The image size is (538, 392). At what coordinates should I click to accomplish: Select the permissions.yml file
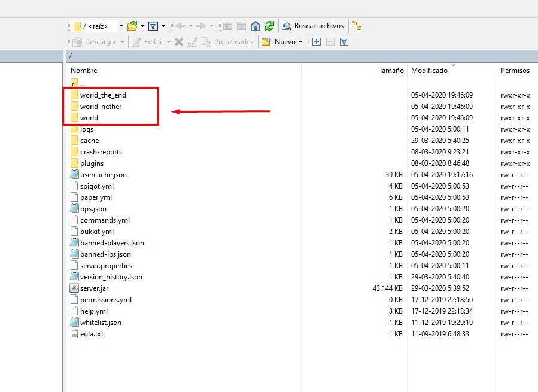101,299
